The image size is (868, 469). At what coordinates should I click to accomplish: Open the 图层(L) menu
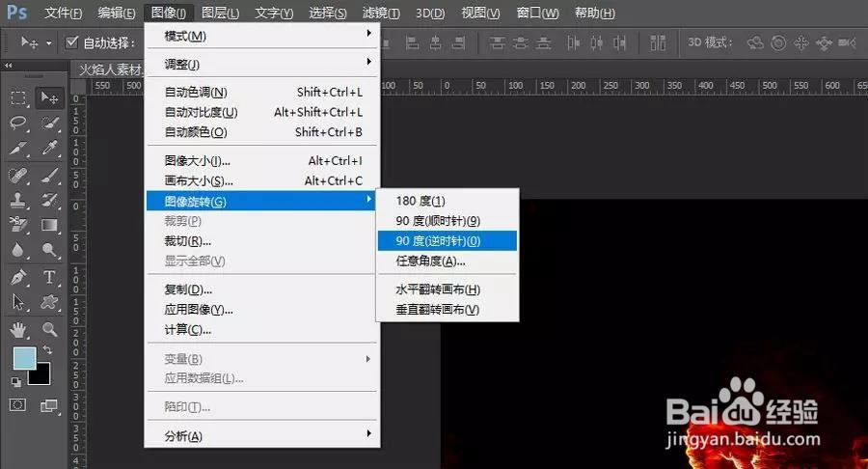[x=220, y=13]
